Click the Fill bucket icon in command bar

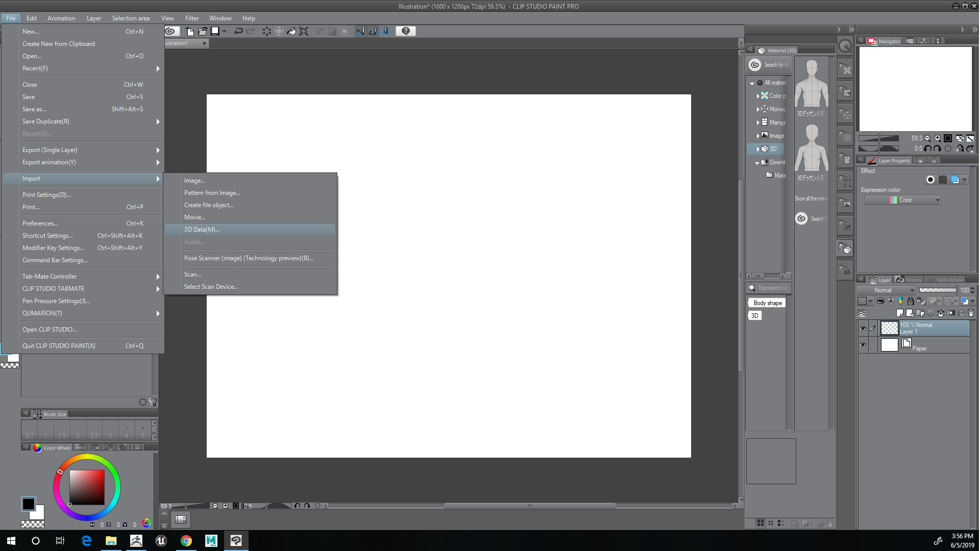(291, 31)
